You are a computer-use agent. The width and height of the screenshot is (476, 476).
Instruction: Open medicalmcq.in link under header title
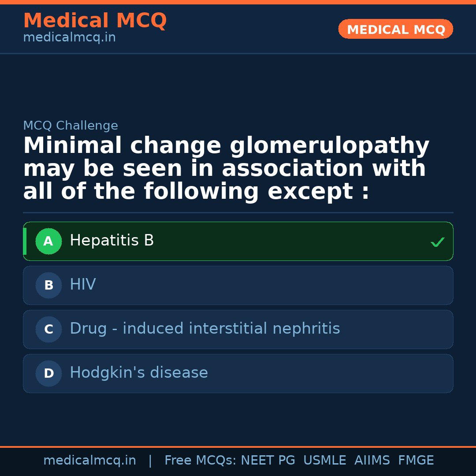69,37
